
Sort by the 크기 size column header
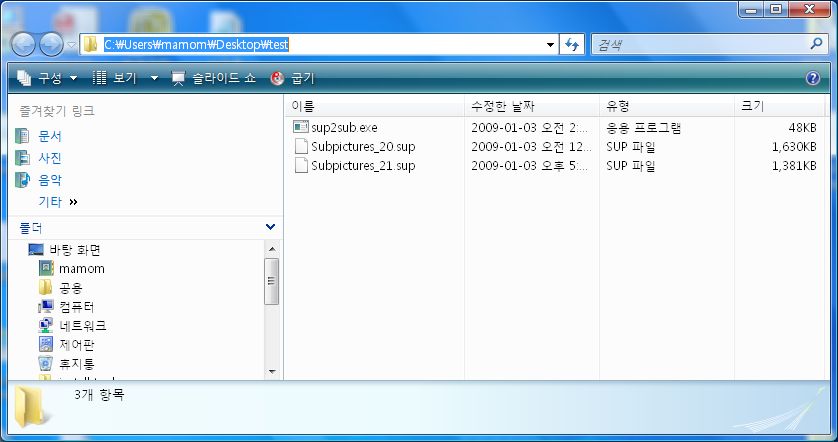tap(779, 106)
